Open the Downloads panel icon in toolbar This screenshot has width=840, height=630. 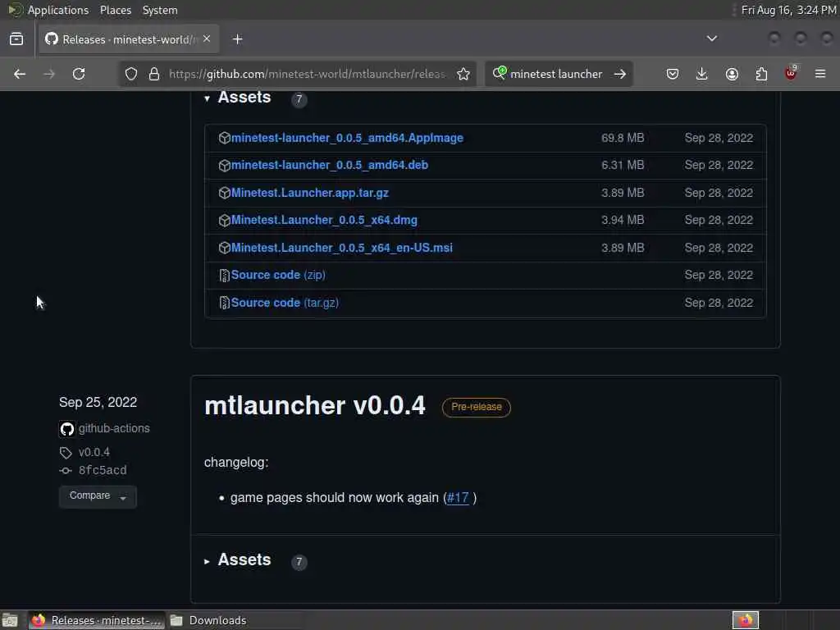click(702, 74)
